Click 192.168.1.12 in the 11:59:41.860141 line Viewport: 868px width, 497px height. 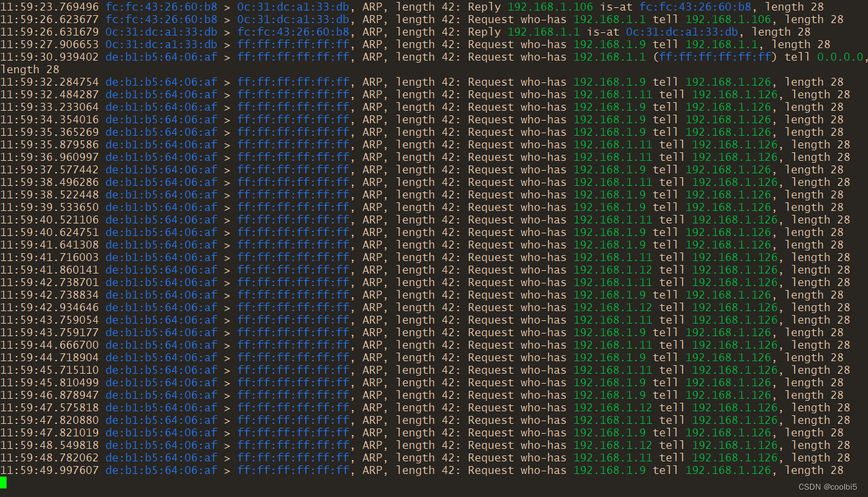tap(613, 270)
